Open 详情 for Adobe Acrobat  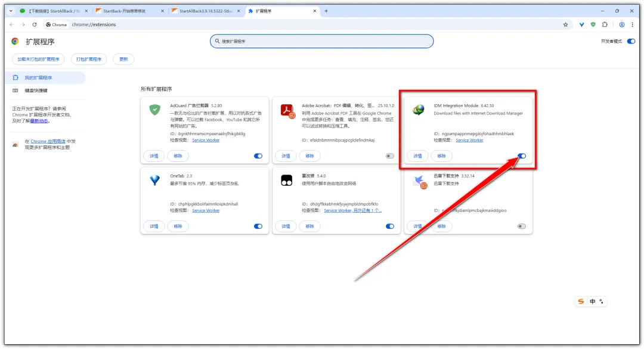286,156
